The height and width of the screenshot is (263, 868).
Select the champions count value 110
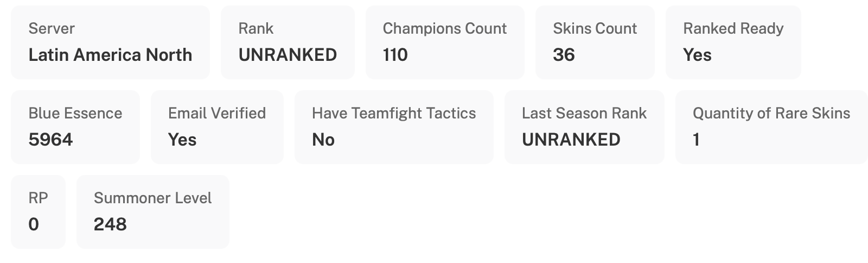395,55
